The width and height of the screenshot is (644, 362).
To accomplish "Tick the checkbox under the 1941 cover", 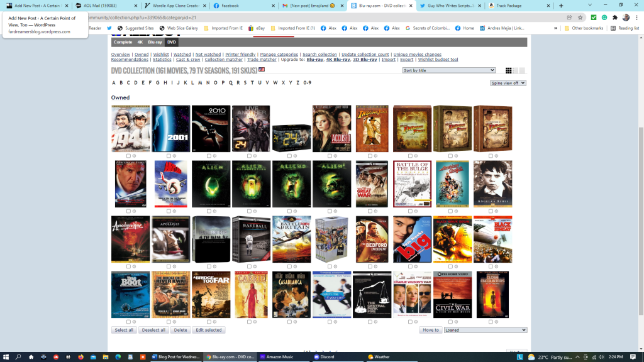I will [x=128, y=156].
